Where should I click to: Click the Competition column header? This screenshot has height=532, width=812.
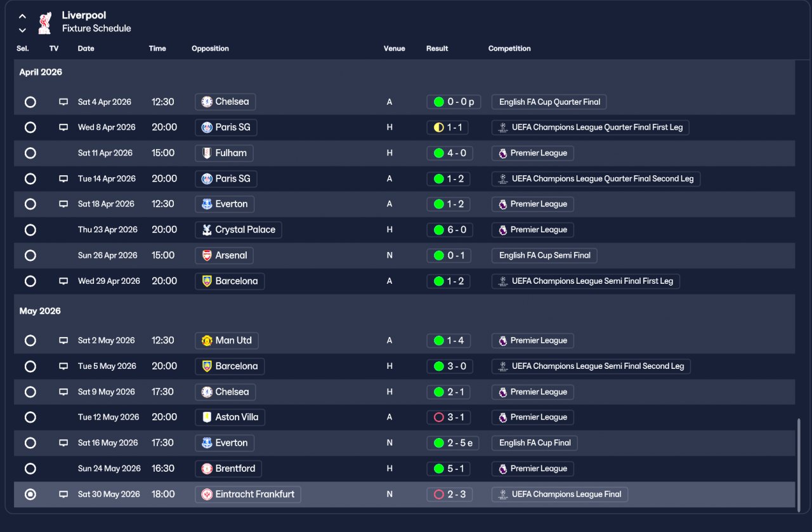pyautogui.click(x=509, y=48)
